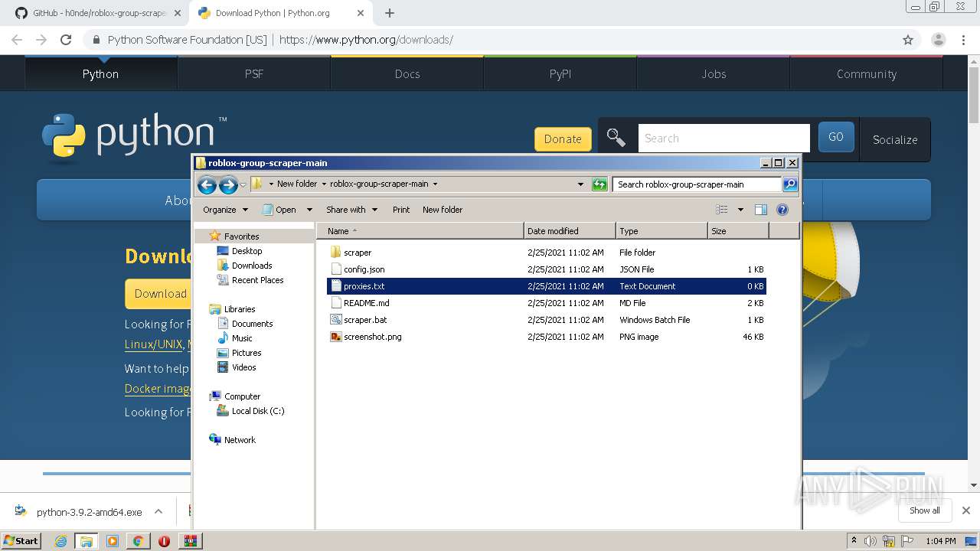Viewport: 980px width, 551px height.
Task: Select the screenshot.png file
Action: (x=547, y=337)
